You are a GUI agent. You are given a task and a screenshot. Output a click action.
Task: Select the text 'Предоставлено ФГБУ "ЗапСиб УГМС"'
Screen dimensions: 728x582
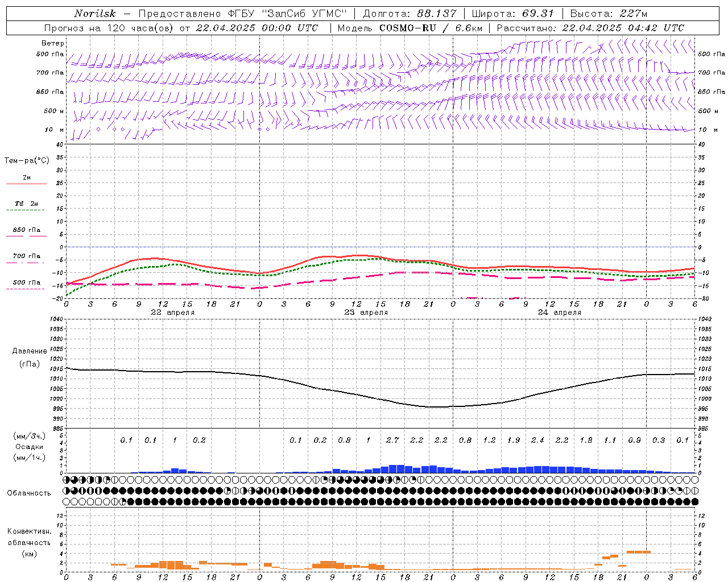pyautogui.click(x=243, y=14)
